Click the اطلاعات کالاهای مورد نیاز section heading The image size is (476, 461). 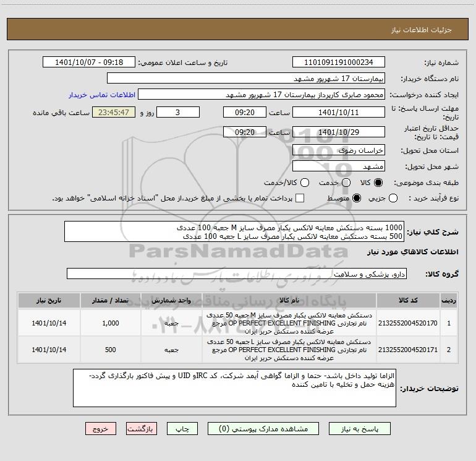(x=412, y=252)
